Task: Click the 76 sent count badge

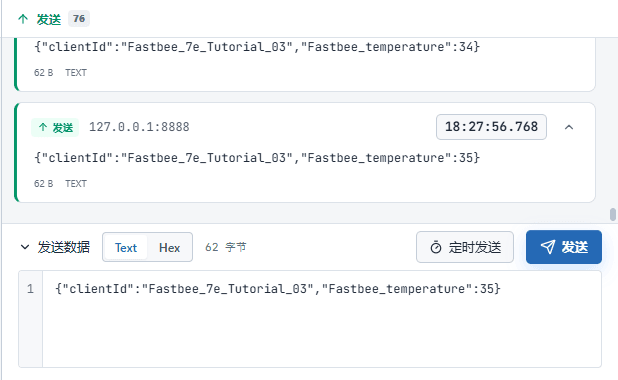Action: coord(79,19)
